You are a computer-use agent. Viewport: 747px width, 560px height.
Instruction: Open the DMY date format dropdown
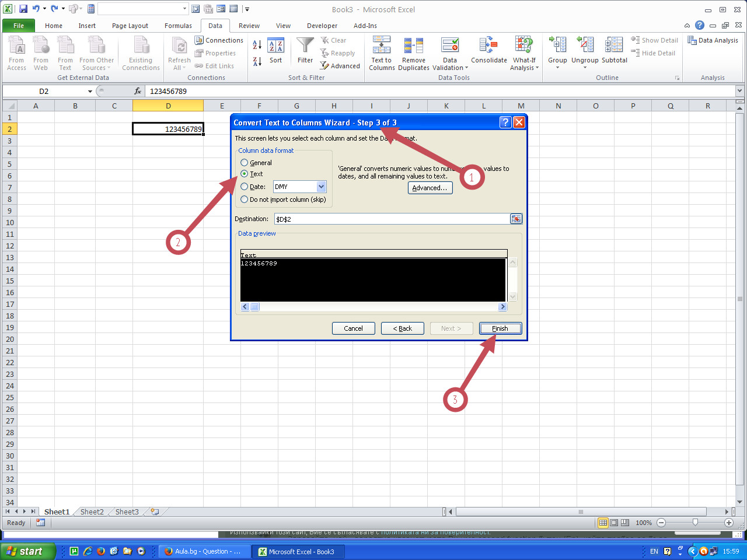[x=321, y=187]
